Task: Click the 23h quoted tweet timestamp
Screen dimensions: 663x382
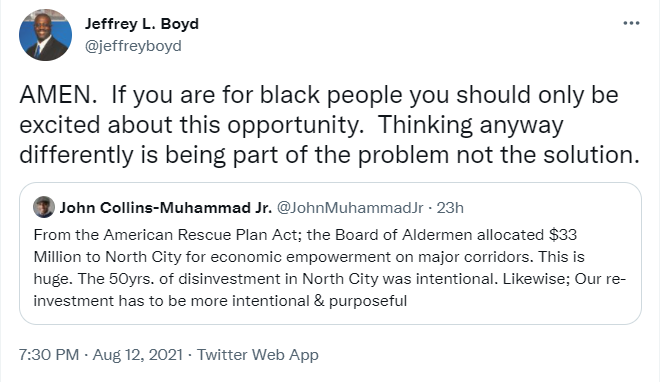Action: (450, 208)
